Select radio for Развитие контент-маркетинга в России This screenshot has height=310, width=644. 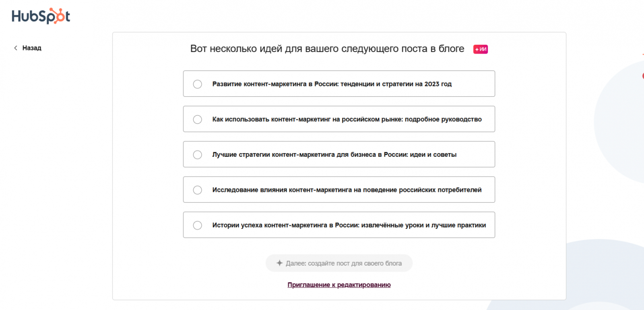coord(197,84)
